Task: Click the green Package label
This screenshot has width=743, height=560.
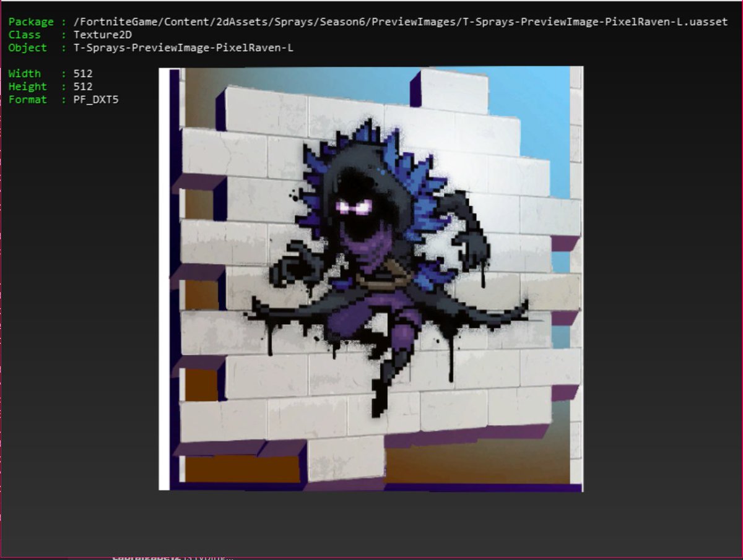Action: 31,22
